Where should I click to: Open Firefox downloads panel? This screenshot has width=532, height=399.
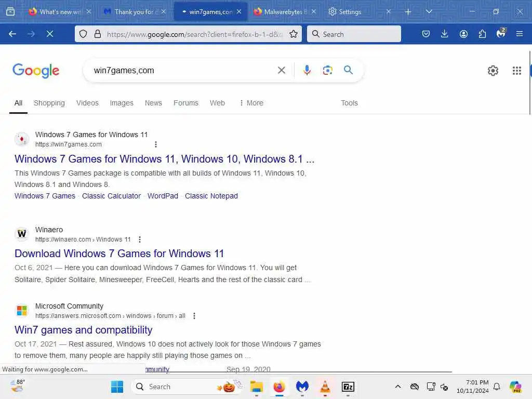pyautogui.click(x=445, y=34)
